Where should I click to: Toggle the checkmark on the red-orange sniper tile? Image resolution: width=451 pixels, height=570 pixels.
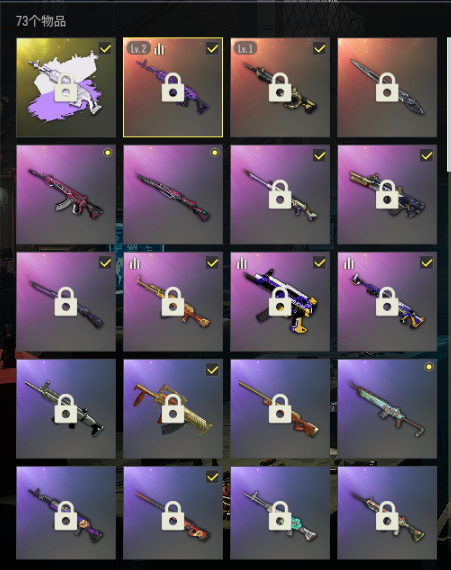point(212,477)
